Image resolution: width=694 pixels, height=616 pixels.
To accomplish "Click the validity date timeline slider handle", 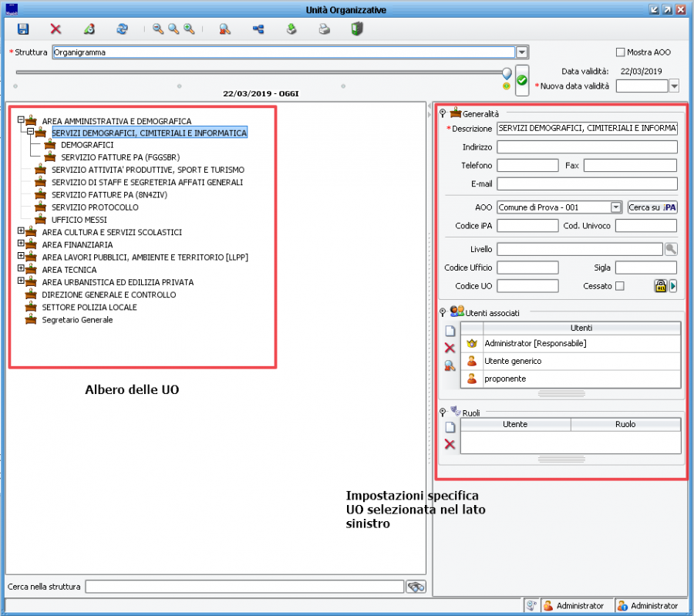I will click(x=507, y=73).
